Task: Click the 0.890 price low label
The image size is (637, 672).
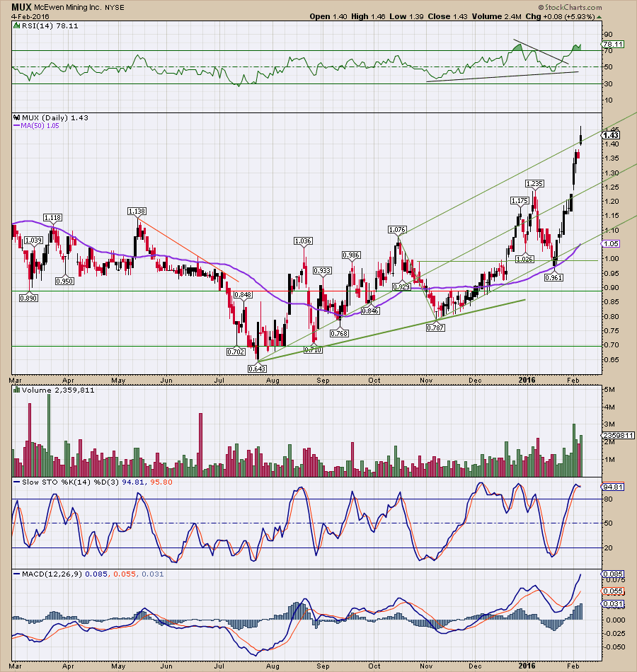Action: pos(29,298)
